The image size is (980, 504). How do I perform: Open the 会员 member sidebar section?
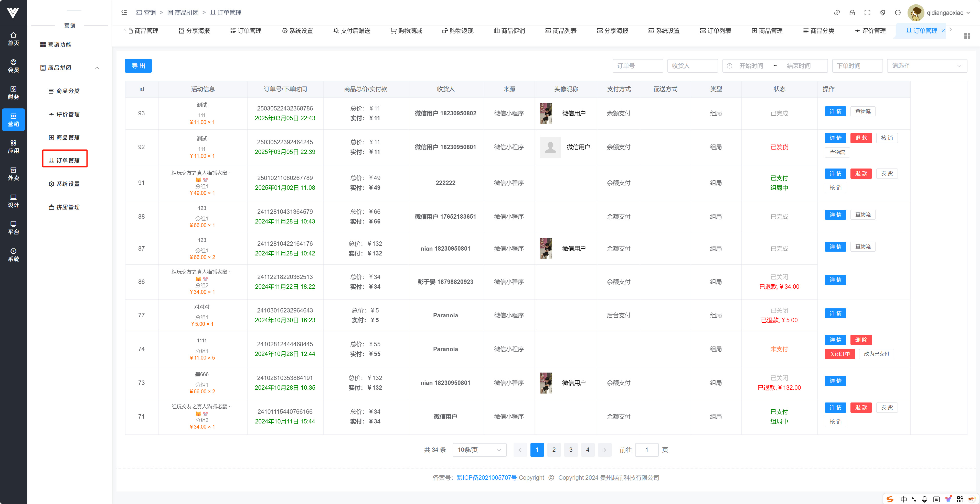13,66
